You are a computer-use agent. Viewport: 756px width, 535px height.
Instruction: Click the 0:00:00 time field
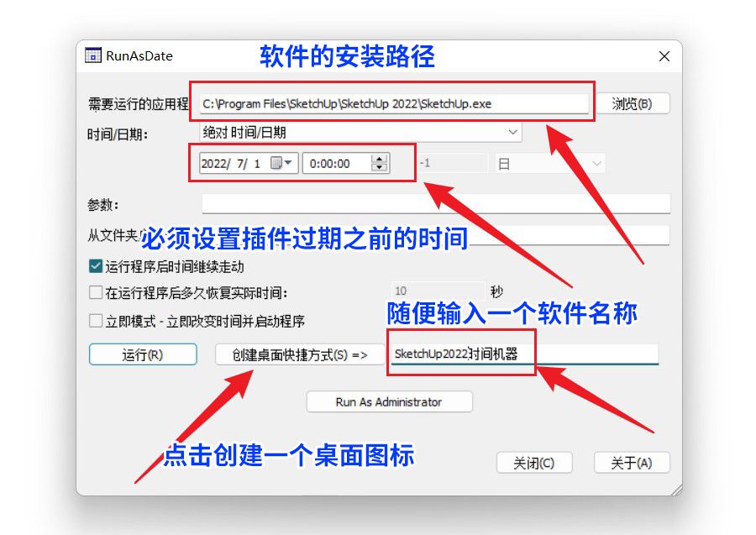point(346,163)
